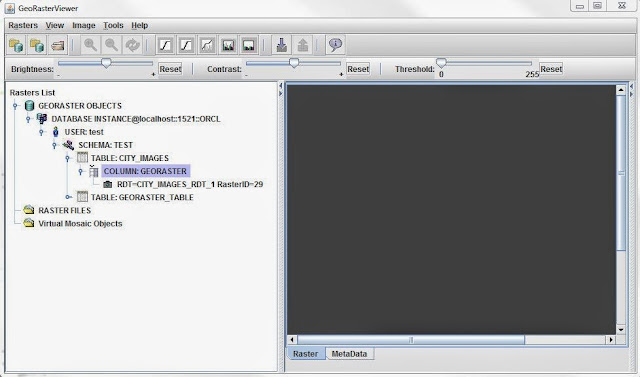Collapse the COLUMN: GEORASTER node
Screen dimensions: 640x377
point(81,171)
